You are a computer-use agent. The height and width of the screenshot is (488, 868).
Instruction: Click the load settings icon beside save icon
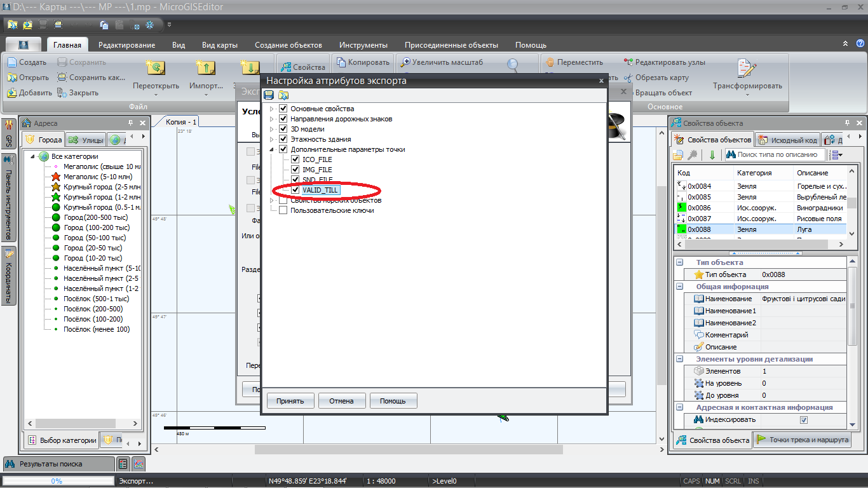[x=283, y=95]
